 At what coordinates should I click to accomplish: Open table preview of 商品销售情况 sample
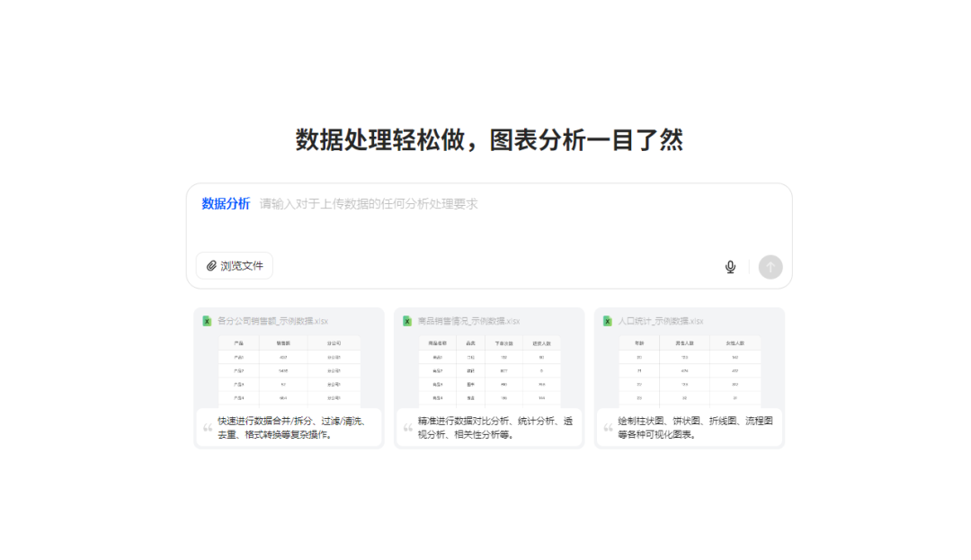pos(489,371)
